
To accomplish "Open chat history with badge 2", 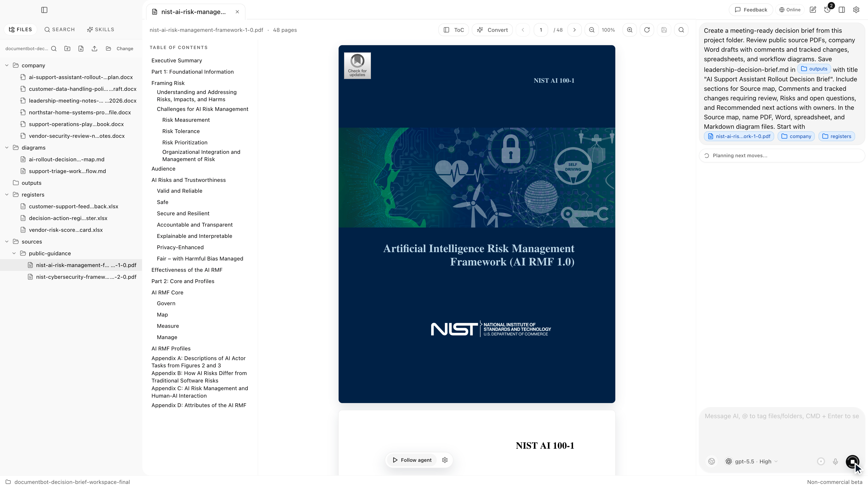I will coord(828,10).
